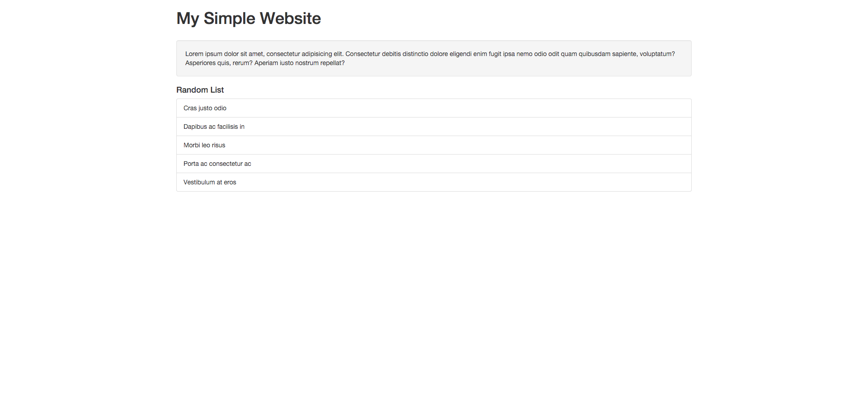Image resolution: width=868 pixels, height=409 pixels.
Task: Click the word nostrum in the paragraph
Action: coord(307,63)
